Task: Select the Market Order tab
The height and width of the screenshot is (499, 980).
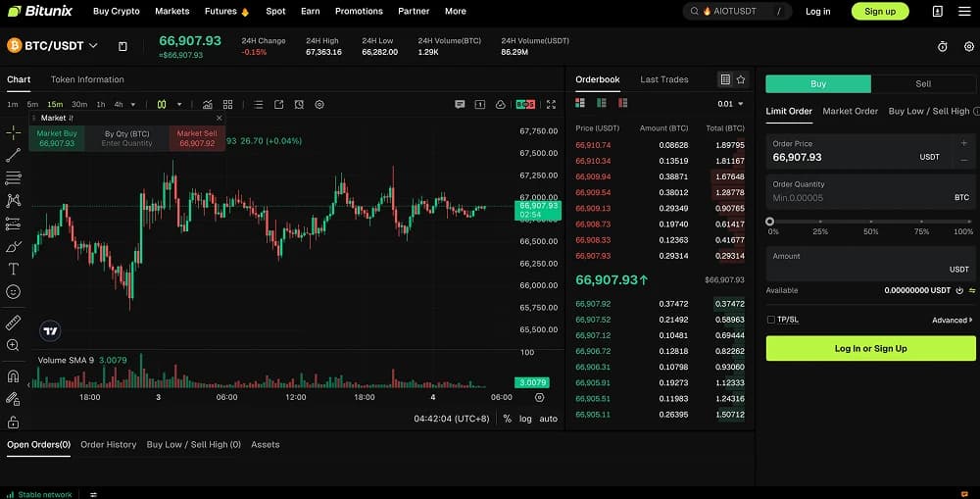Action: pyautogui.click(x=850, y=112)
